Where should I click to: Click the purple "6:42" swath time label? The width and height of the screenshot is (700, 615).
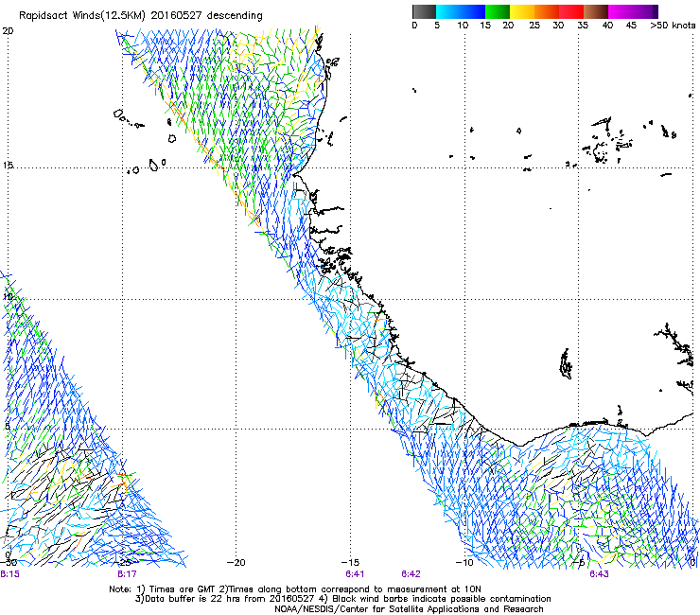point(411,574)
